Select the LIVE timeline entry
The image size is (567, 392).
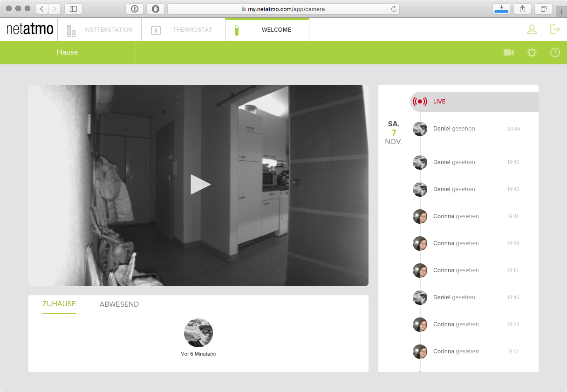coord(474,102)
